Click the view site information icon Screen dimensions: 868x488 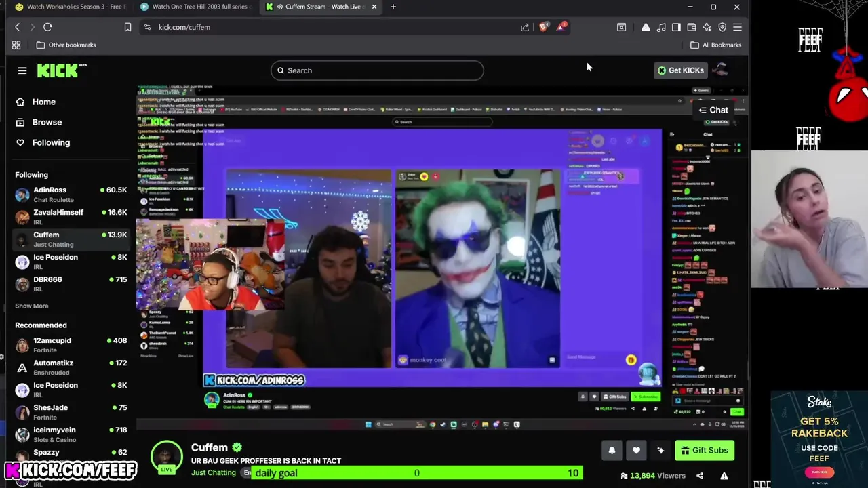click(x=147, y=27)
